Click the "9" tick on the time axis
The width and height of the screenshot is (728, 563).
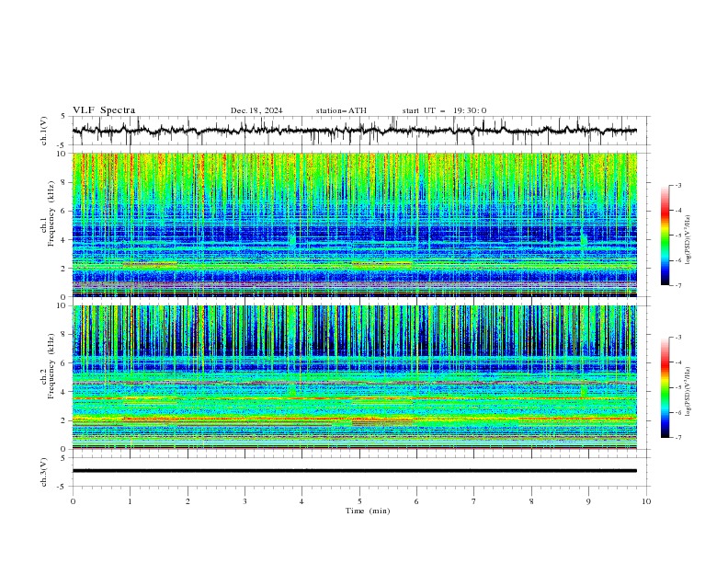[588, 501]
